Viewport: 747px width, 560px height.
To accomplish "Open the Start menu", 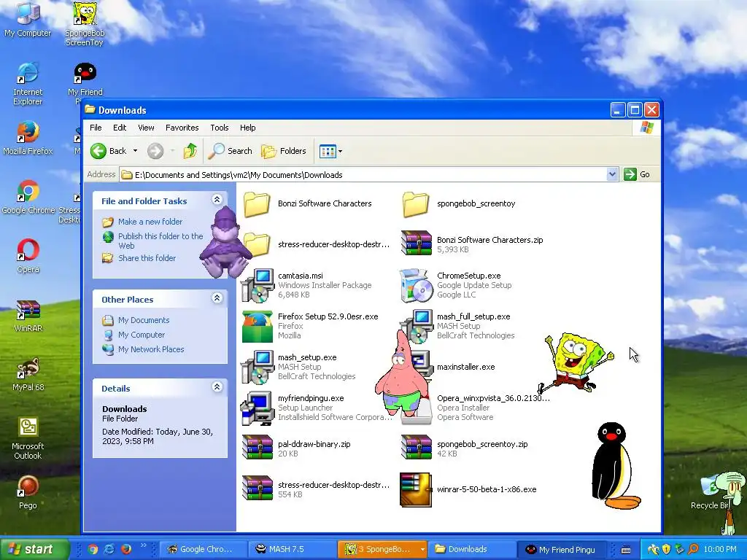I will click(x=34, y=549).
